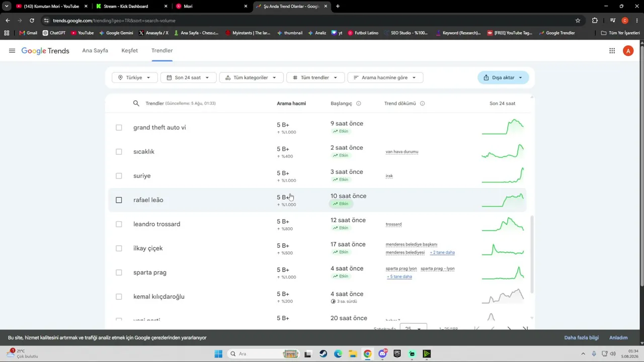Open the Arama hacmine göre sort dropdown
Image resolution: width=644 pixels, height=362 pixels.
(x=385, y=77)
